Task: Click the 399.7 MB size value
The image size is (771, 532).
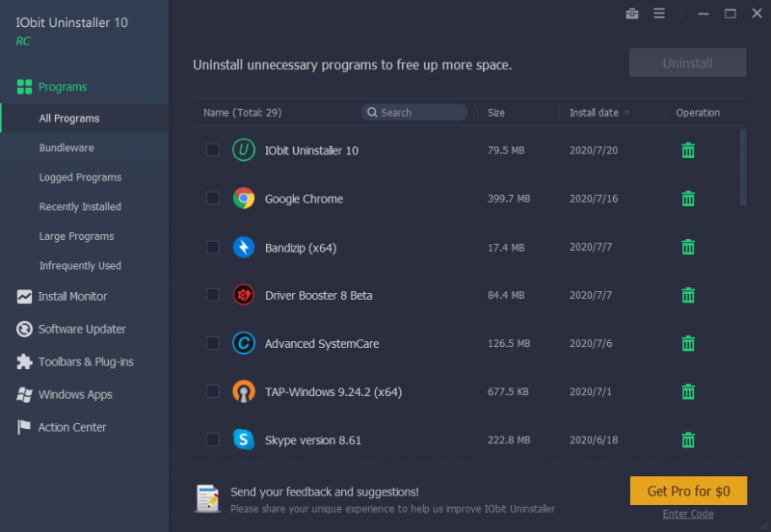Action: point(509,199)
